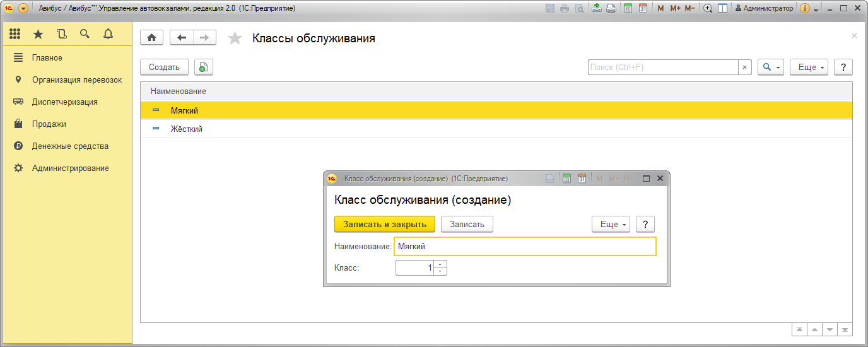Image resolution: width=868 pixels, height=347 pixels.
Task: Expand the Еще menu in the dialog
Action: 610,224
